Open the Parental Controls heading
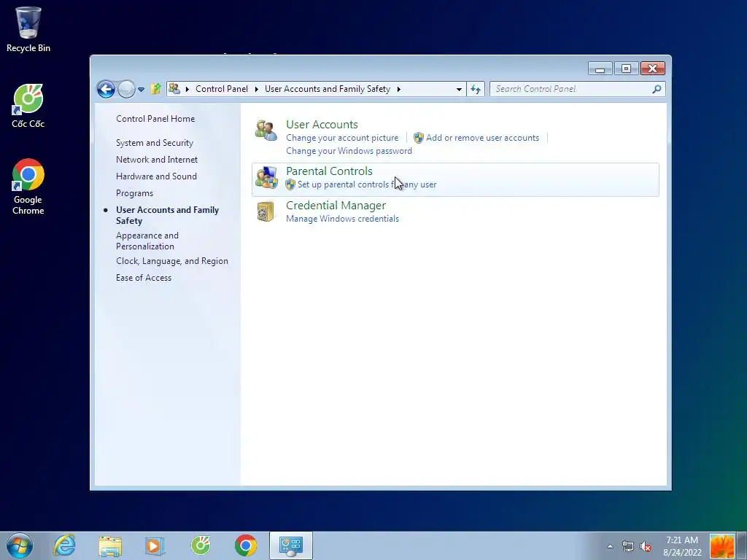Image resolution: width=747 pixels, height=560 pixels. tap(329, 171)
